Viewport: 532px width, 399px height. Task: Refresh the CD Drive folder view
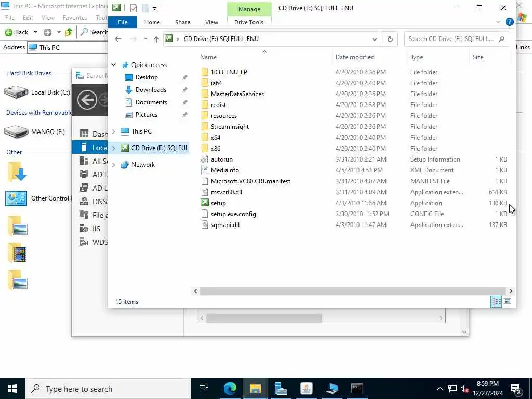390,39
